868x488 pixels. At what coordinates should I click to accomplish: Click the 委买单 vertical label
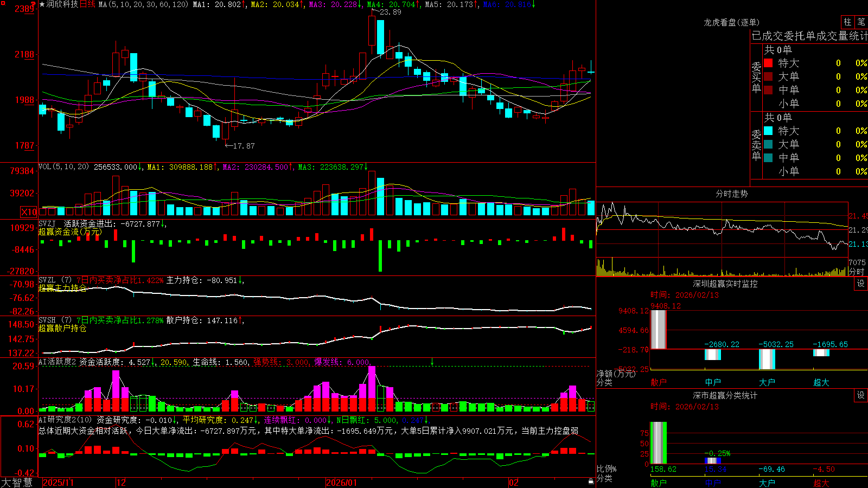[756, 78]
